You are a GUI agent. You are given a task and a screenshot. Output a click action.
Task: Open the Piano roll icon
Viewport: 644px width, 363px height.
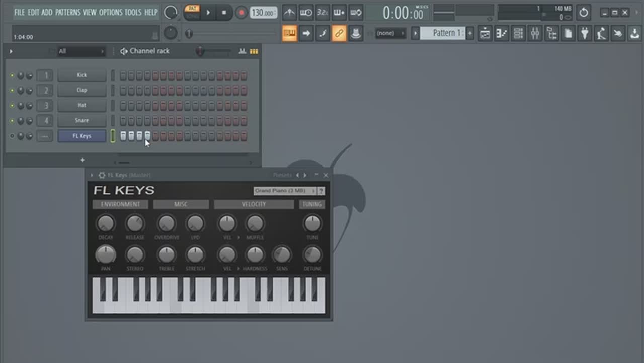502,33
